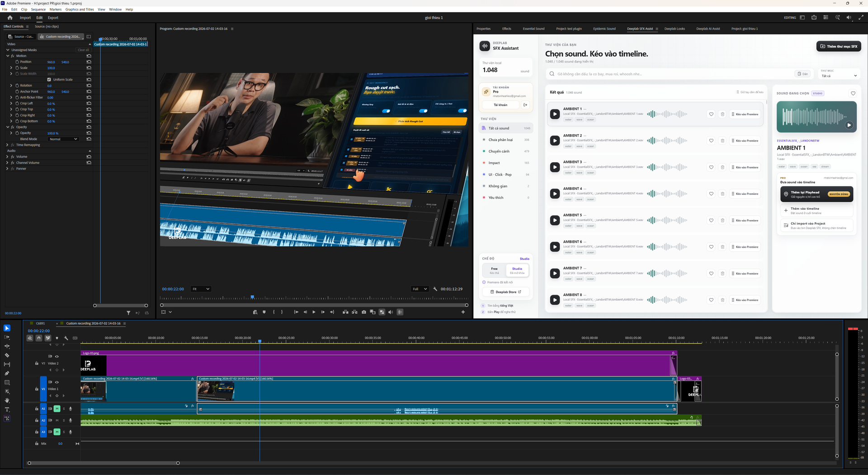The height and width of the screenshot is (475, 868).
Task: Expand the Time Remapping effect
Action: 7,145
